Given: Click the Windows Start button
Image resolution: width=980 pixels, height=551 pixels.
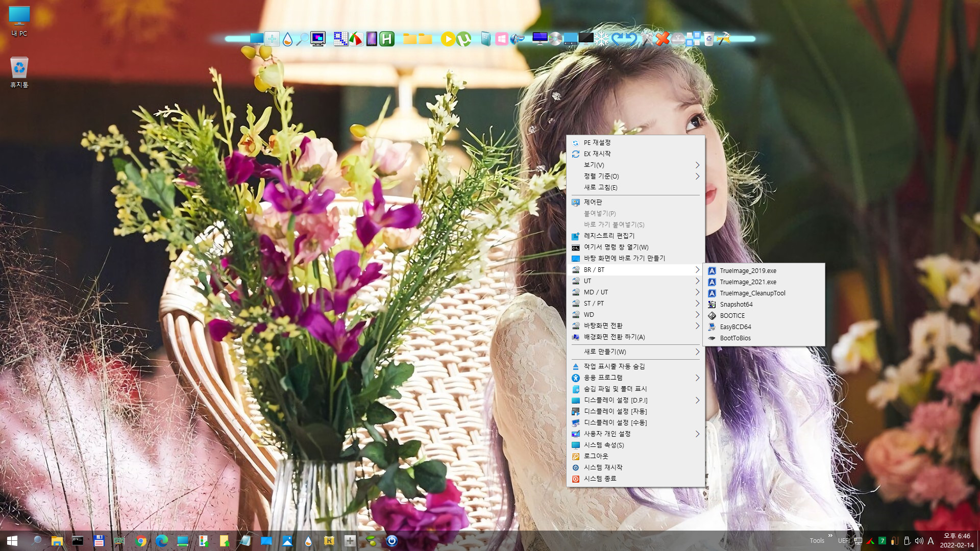Looking at the screenshot, I should 12,541.
